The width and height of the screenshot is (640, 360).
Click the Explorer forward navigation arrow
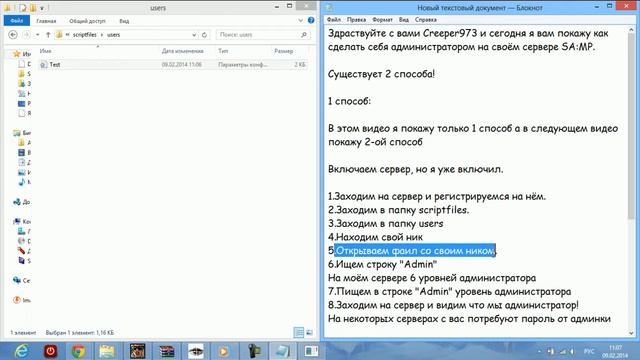(x=26, y=35)
